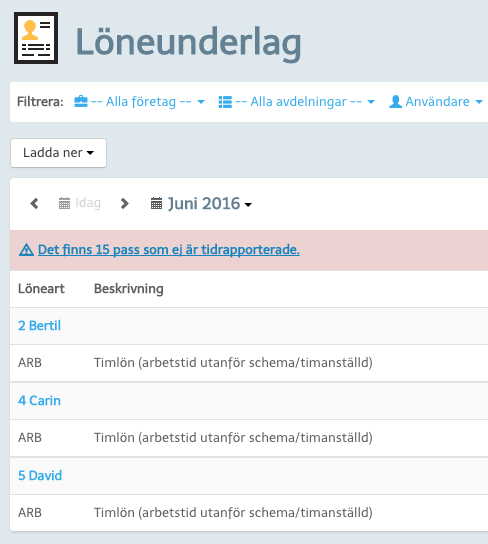Click the warning triangle in the alert bar
The image size is (488, 544).
coord(26,249)
